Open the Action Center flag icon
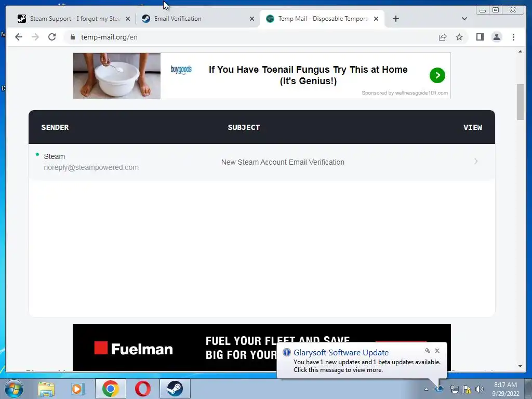Image resolution: width=532 pixels, height=399 pixels. [467, 389]
